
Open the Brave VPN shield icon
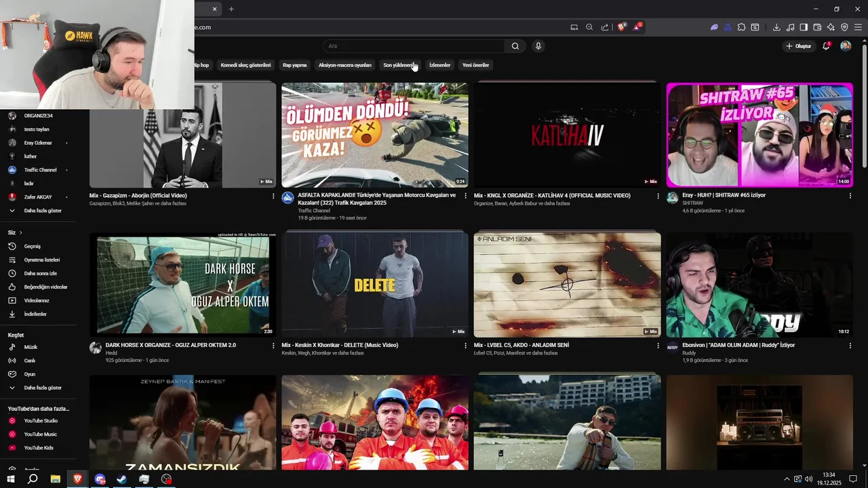tap(844, 27)
